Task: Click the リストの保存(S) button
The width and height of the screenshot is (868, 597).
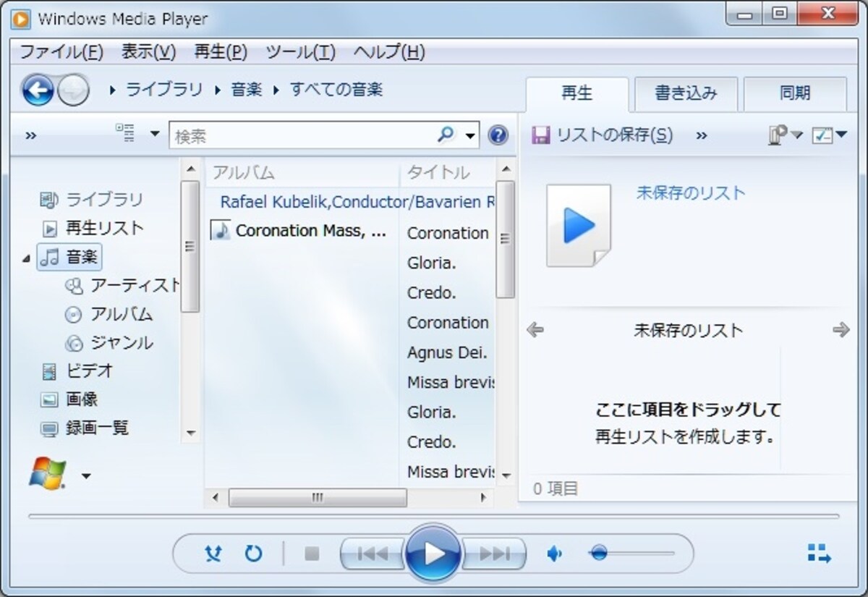Action: pos(603,135)
